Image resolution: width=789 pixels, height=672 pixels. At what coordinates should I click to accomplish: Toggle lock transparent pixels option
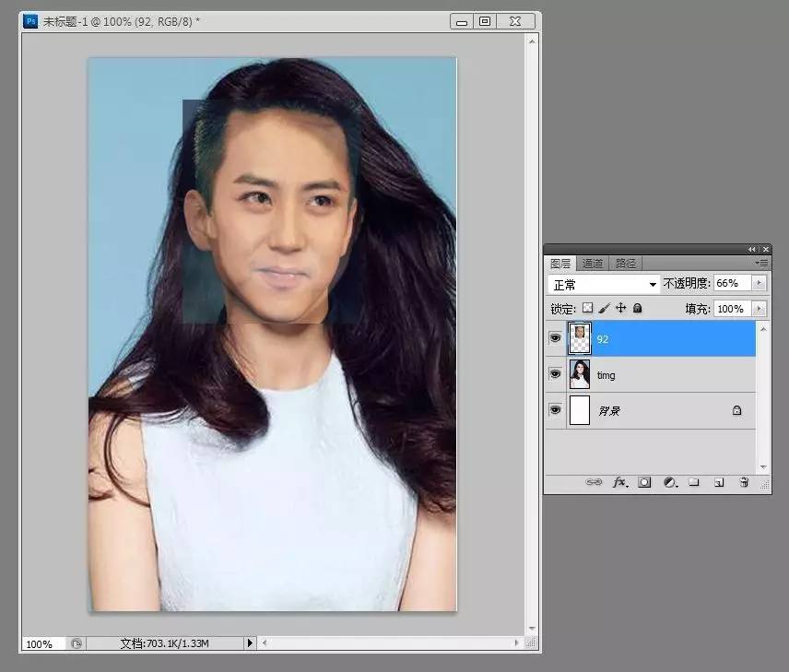pos(587,309)
